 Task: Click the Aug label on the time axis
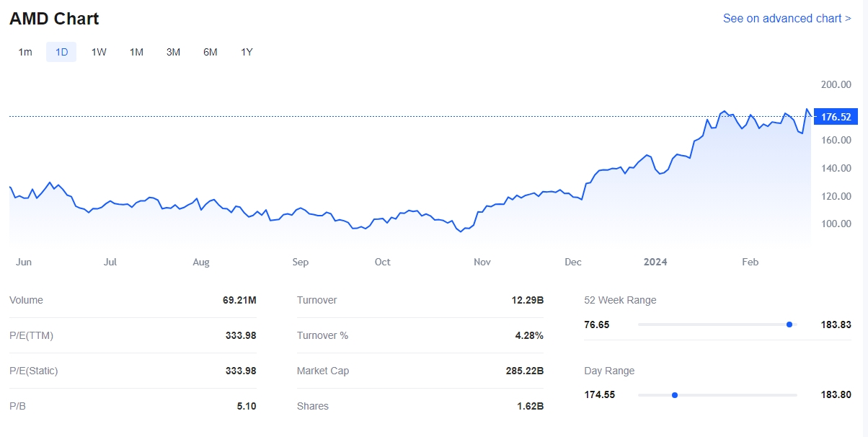click(x=201, y=262)
